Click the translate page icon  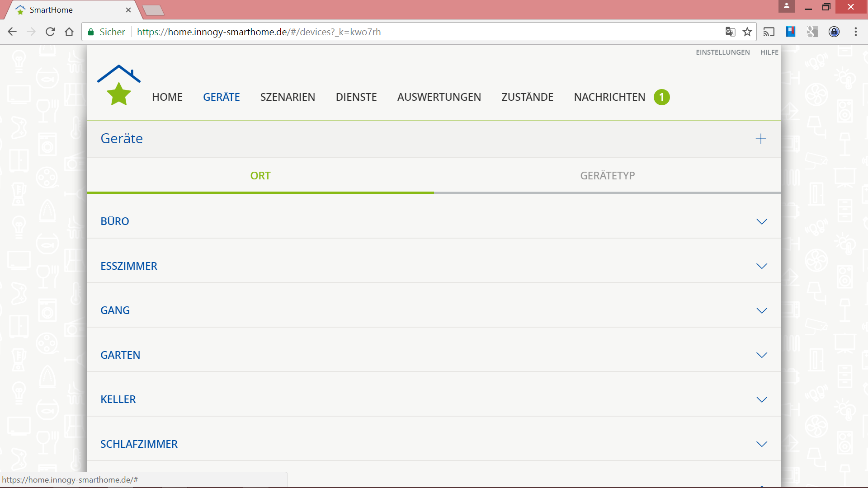730,32
